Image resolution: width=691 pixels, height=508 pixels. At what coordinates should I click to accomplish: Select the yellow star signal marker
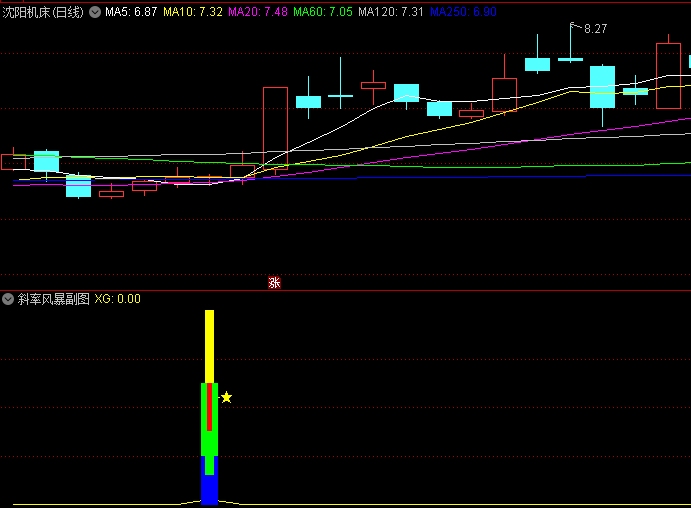click(226, 397)
